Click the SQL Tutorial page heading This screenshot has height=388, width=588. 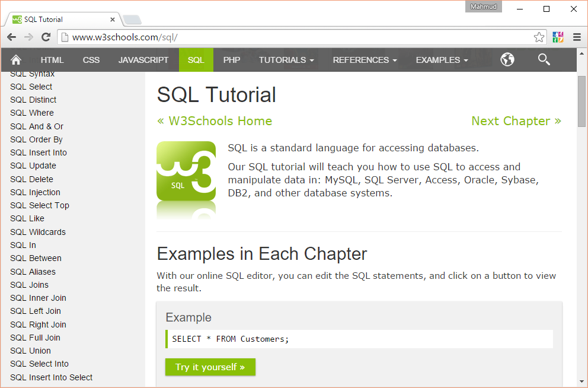click(216, 94)
